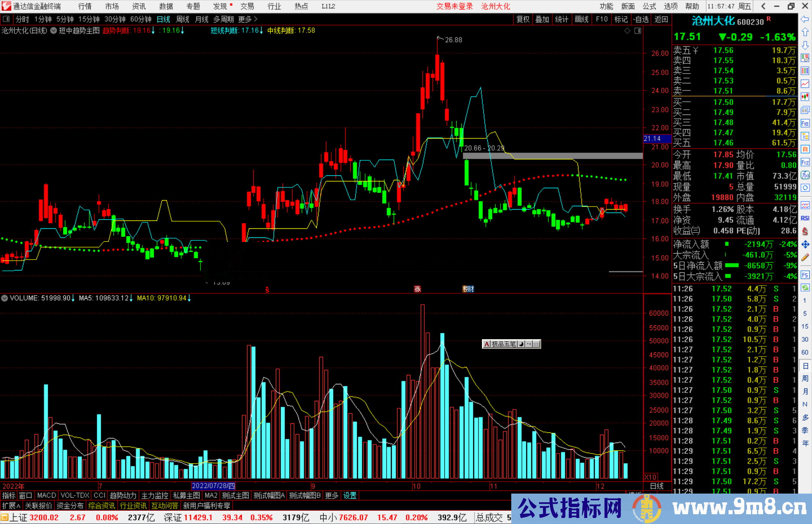Click the 设置 link in indicator bar
This screenshot has height=524, width=812.
[350, 495]
